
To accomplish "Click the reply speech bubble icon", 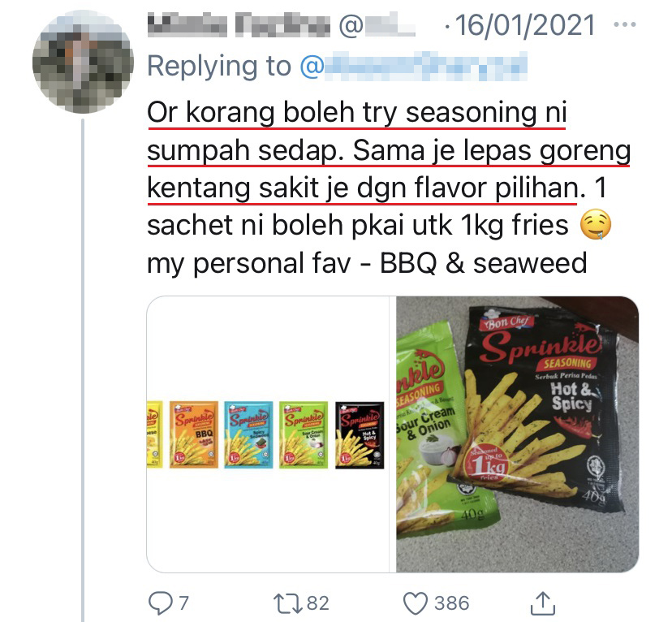I will tap(161, 603).
